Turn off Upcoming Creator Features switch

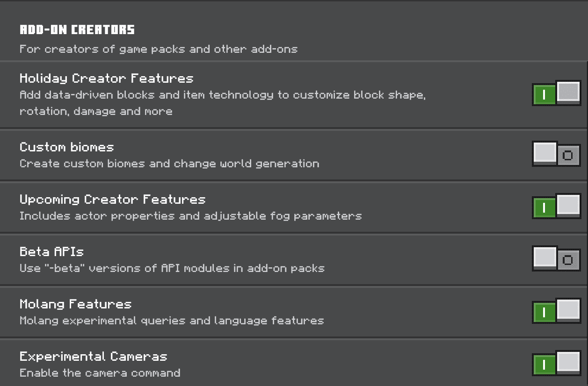coord(557,207)
